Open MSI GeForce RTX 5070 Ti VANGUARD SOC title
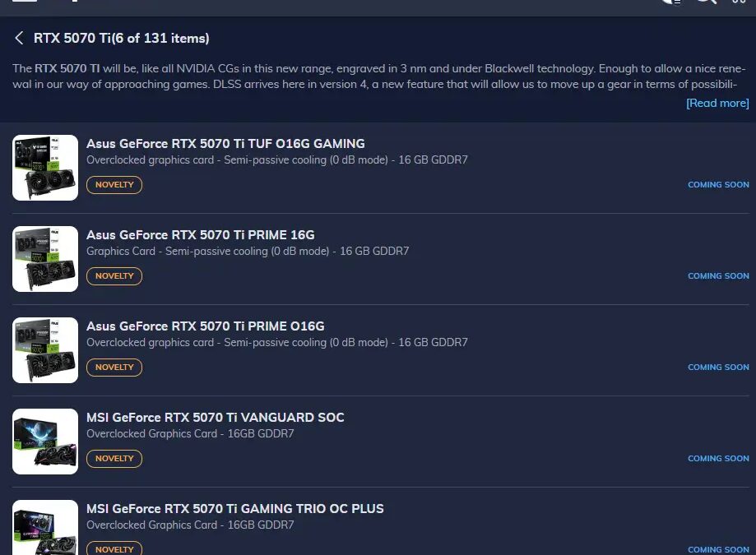The width and height of the screenshot is (756, 555). [215, 417]
